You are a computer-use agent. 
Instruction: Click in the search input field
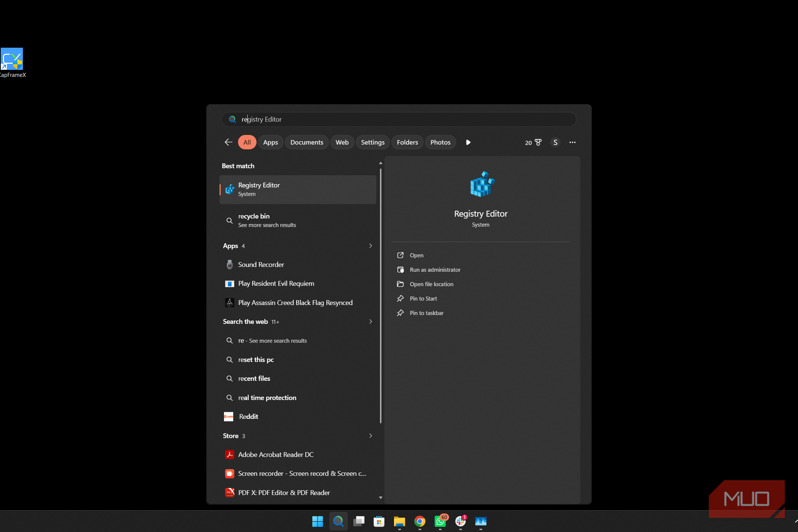pos(398,119)
